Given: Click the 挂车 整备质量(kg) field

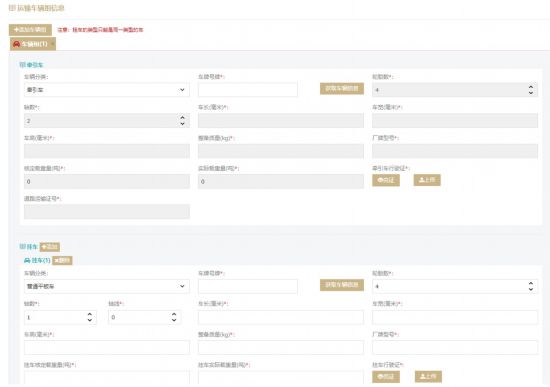Looking at the screenshot, I should pyautogui.click(x=281, y=347).
